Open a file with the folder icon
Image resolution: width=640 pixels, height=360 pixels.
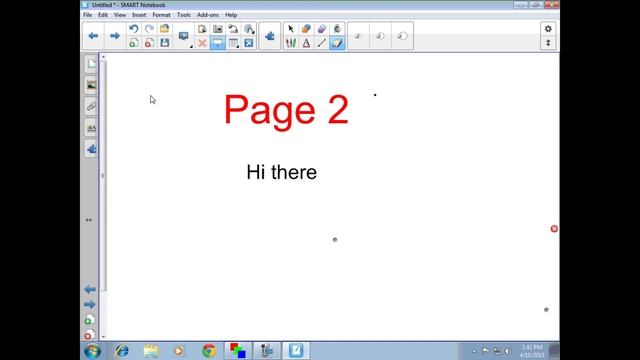coord(164,29)
